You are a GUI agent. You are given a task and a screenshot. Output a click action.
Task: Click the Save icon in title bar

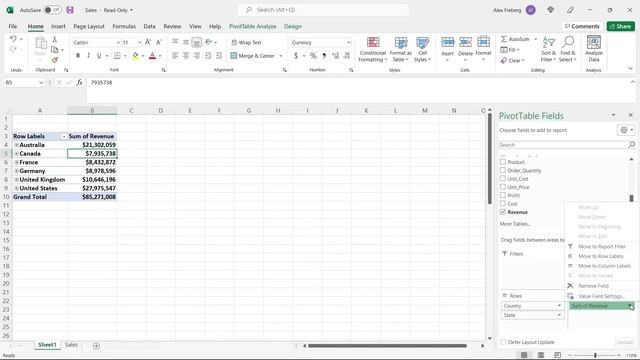(70, 10)
